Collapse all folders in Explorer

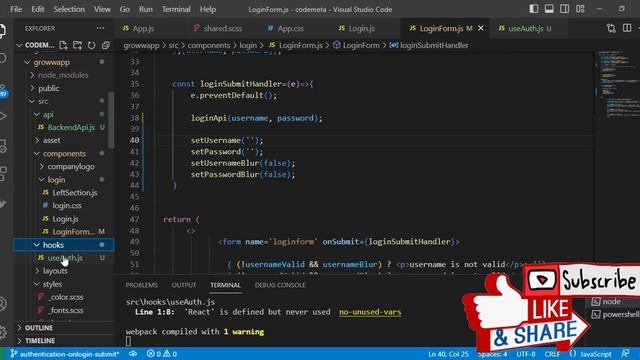pyautogui.click(x=105, y=45)
